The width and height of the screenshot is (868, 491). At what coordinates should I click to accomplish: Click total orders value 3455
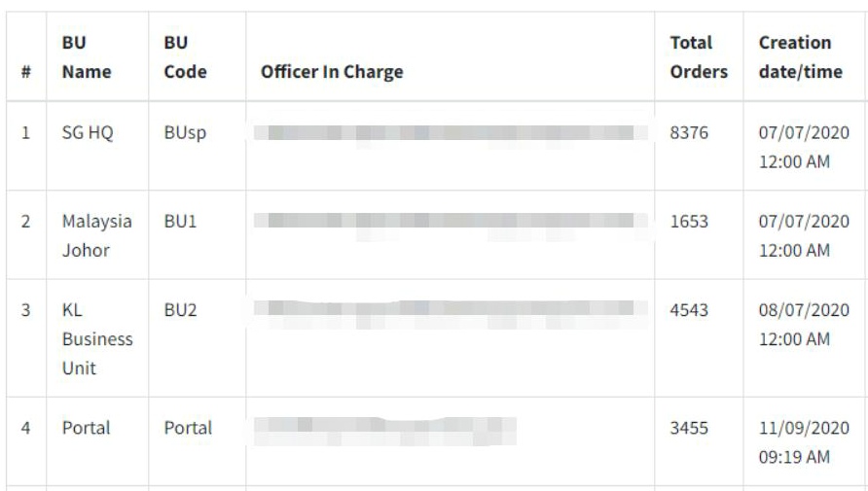pyautogui.click(x=689, y=428)
